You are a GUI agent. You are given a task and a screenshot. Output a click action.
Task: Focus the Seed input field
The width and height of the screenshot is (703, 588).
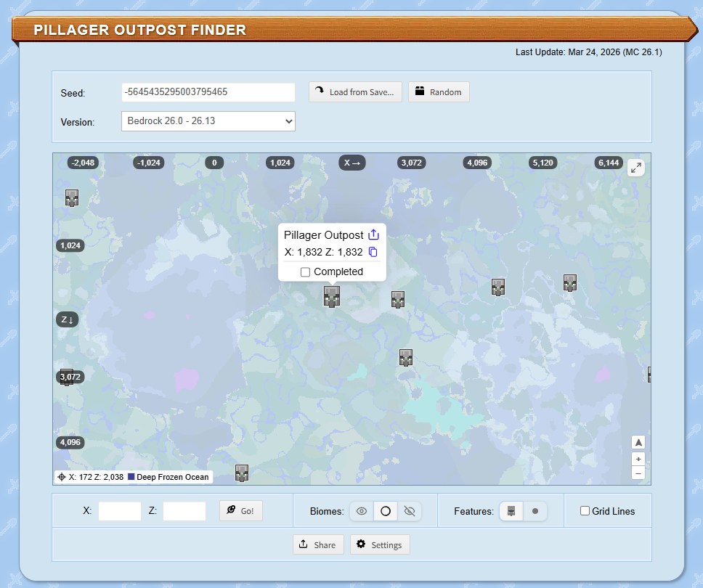pyautogui.click(x=208, y=92)
